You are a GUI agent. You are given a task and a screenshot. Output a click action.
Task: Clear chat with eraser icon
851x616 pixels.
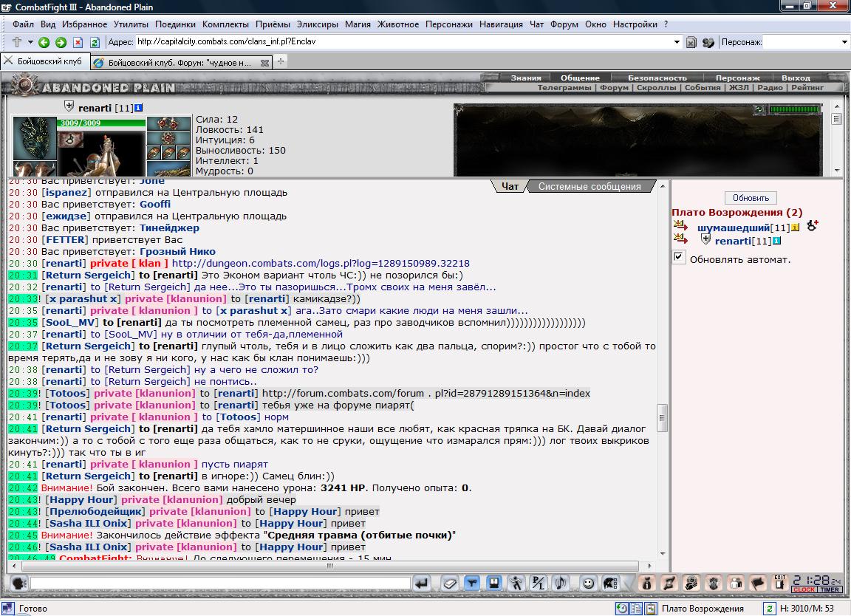click(x=449, y=584)
